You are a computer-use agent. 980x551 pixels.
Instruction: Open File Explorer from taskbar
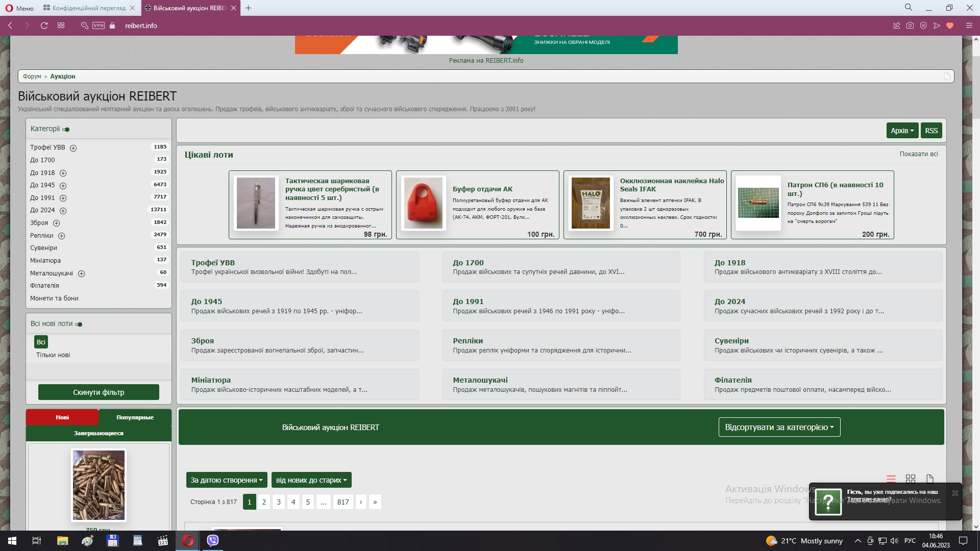(x=62, y=541)
